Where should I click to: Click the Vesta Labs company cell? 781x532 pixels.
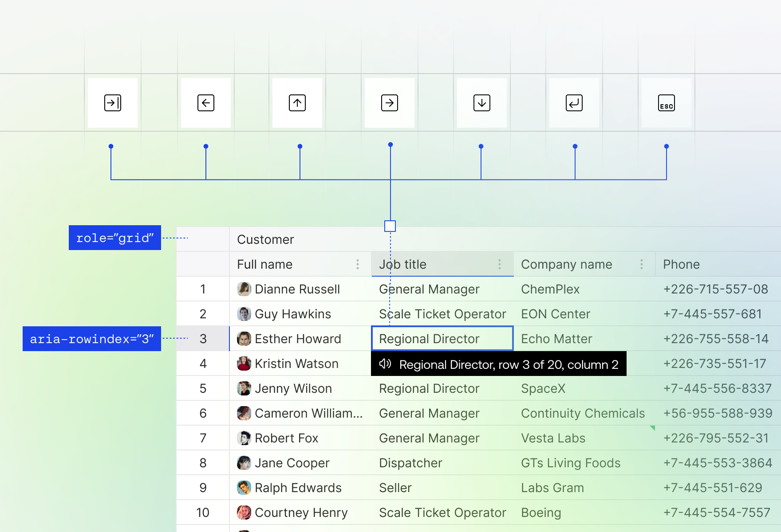(584, 438)
